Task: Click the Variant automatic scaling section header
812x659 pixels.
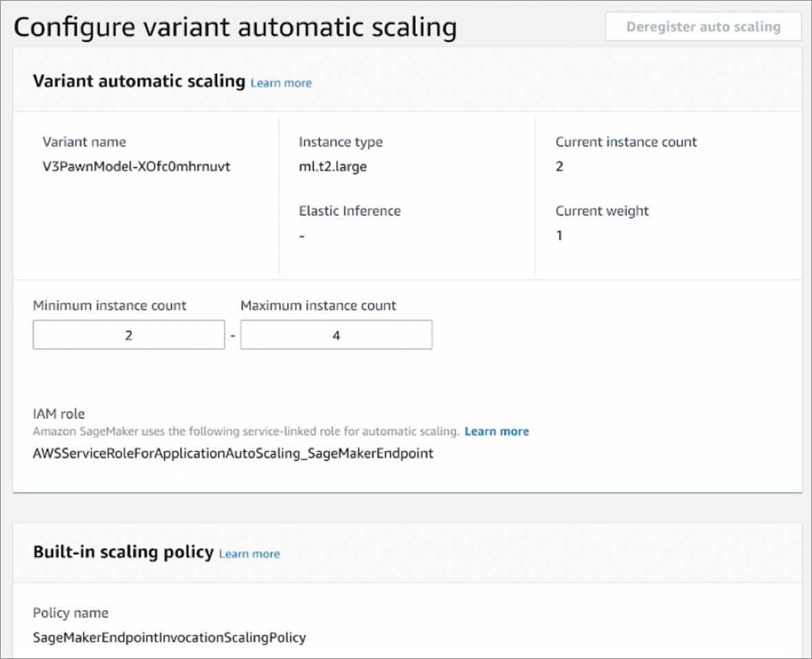Action: click(x=138, y=81)
